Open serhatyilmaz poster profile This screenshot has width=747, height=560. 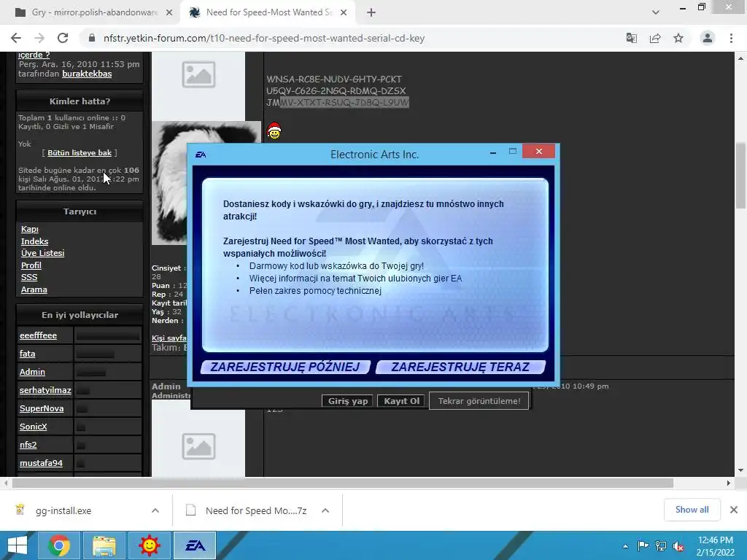coord(45,390)
